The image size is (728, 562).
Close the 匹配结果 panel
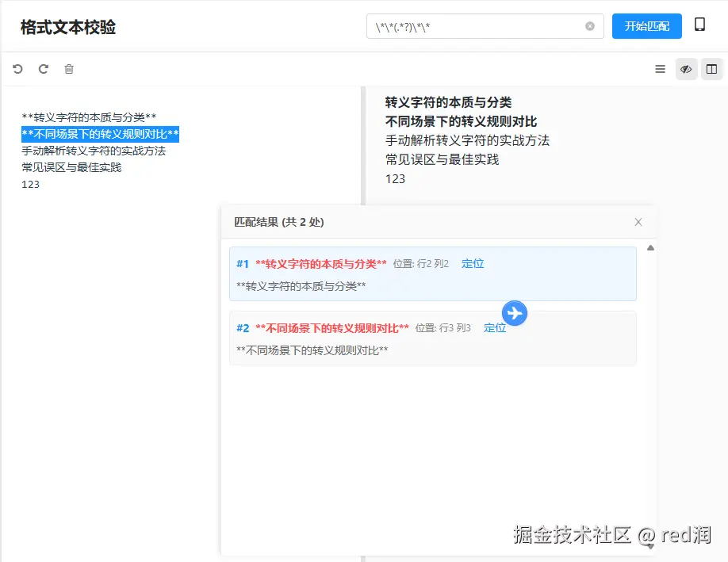638,222
